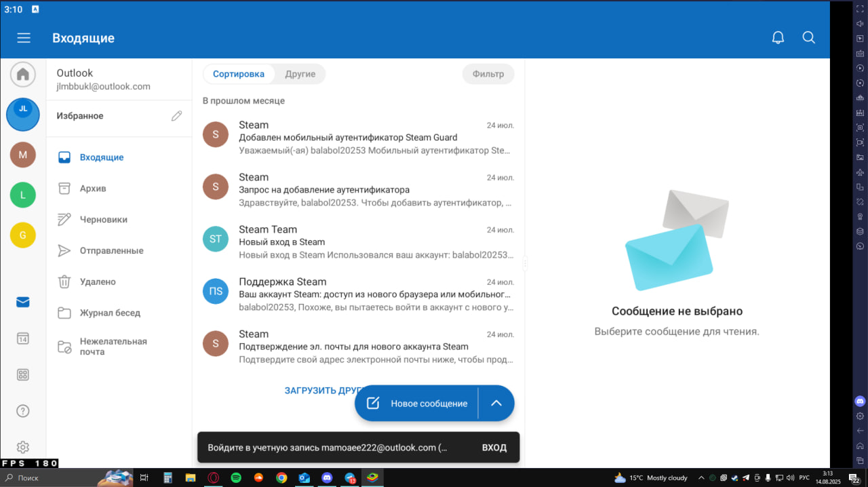Switch to the JL account avatar

coord(23,114)
